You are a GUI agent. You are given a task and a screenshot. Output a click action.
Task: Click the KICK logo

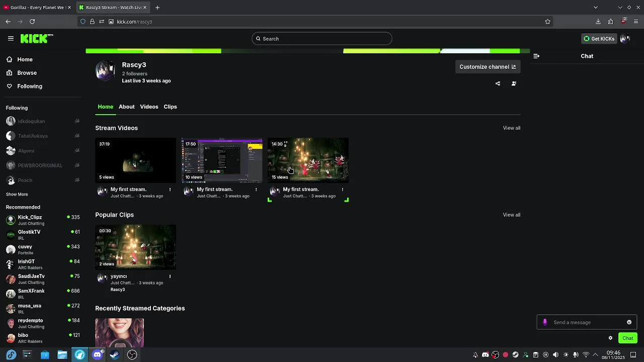click(37, 38)
